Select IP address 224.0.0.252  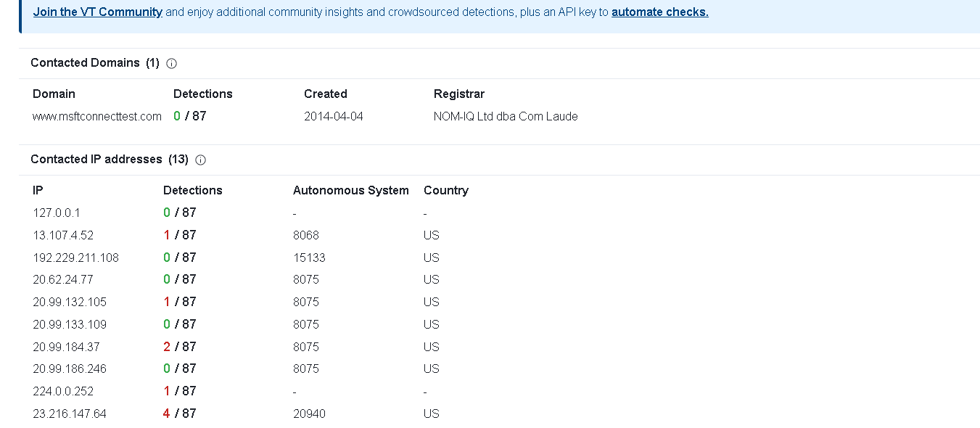[x=63, y=392]
